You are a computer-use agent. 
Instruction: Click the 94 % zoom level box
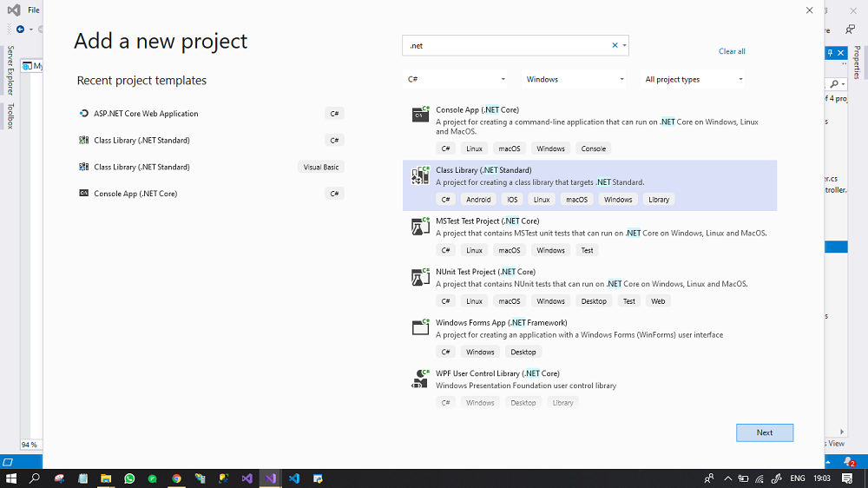point(30,445)
